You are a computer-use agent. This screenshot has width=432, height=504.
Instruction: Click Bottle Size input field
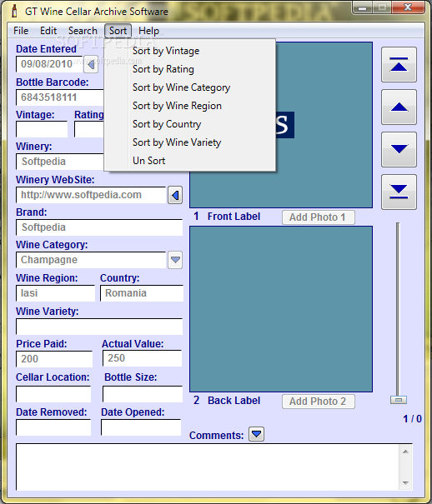143,394
